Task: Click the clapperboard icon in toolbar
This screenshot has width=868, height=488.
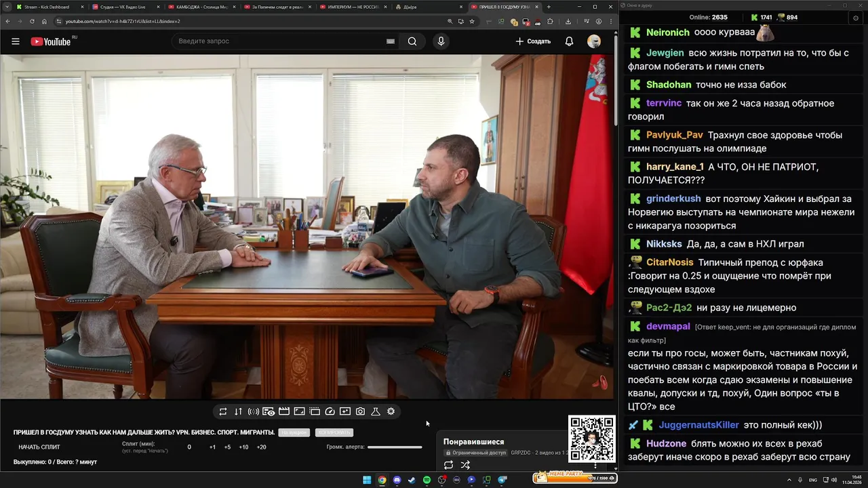Action: 284,411
